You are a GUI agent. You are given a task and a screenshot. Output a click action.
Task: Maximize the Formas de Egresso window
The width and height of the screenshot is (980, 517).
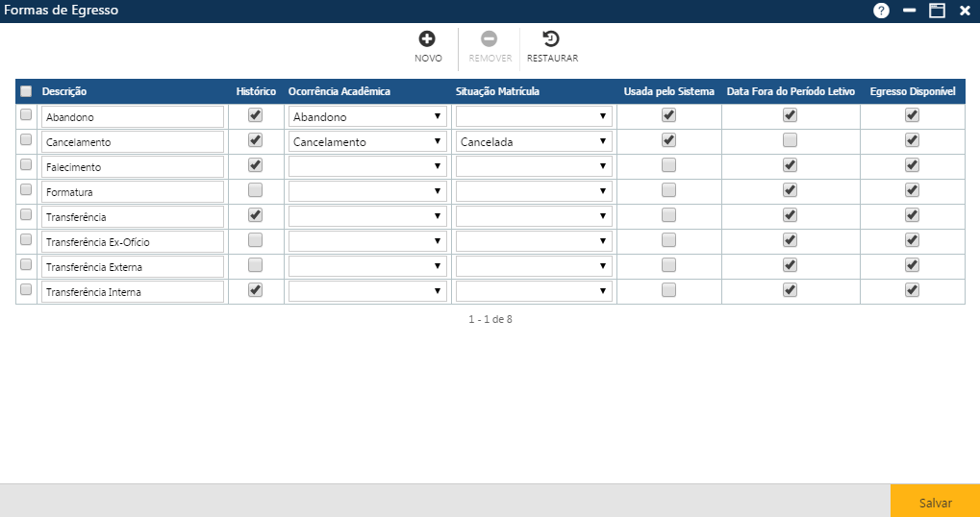[x=937, y=11]
